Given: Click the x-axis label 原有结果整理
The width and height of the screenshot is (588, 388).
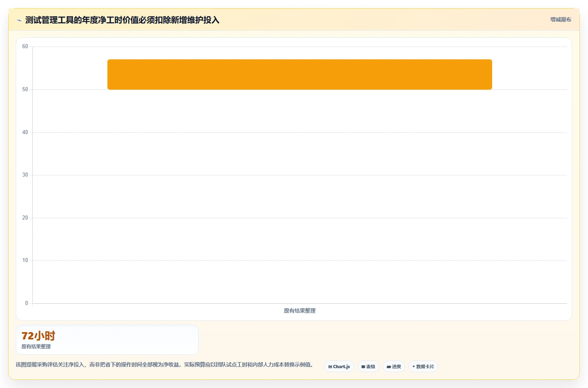Looking at the screenshot, I should 299,311.
